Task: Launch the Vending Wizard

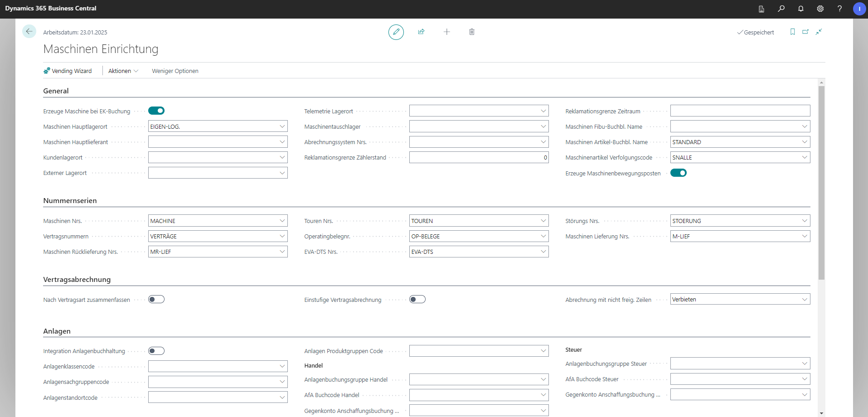Action: pos(68,71)
